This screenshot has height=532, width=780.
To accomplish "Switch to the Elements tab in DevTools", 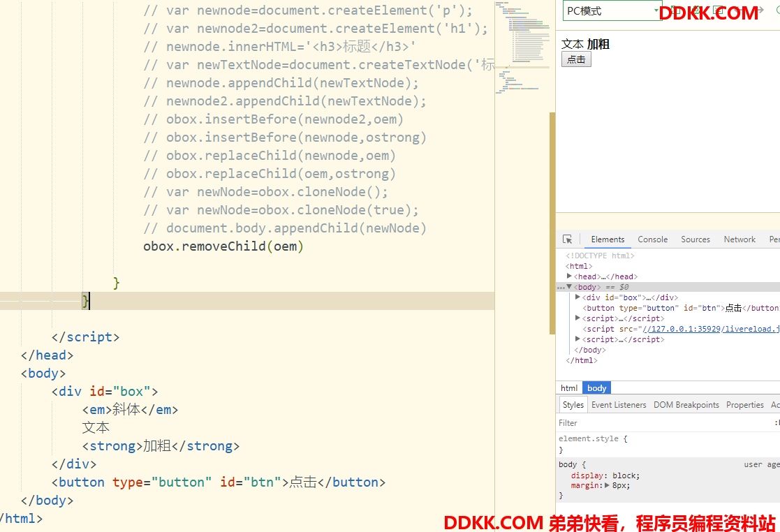I will pyautogui.click(x=608, y=239).
